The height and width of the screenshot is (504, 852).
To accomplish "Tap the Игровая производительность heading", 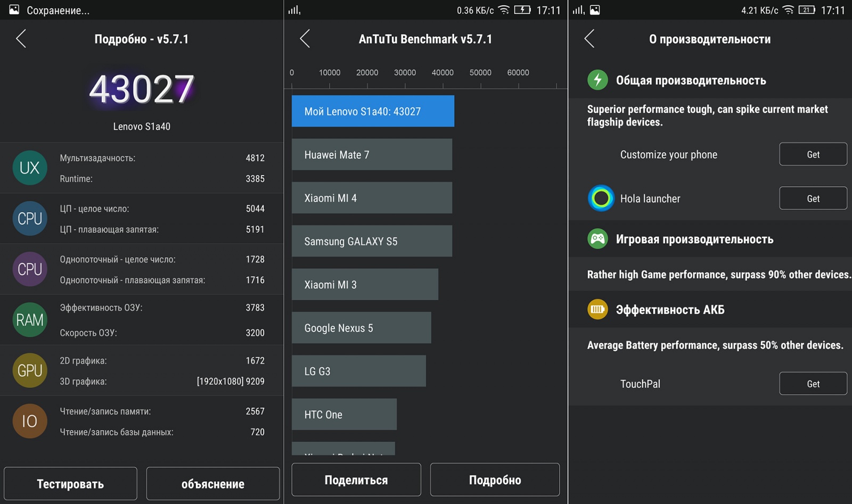I will click(x=695, y=239).
